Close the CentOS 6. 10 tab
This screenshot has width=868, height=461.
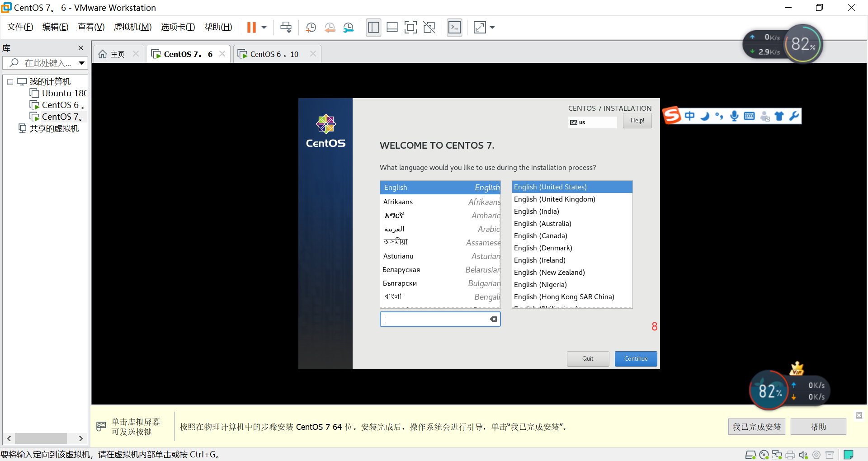pos(313,53)
